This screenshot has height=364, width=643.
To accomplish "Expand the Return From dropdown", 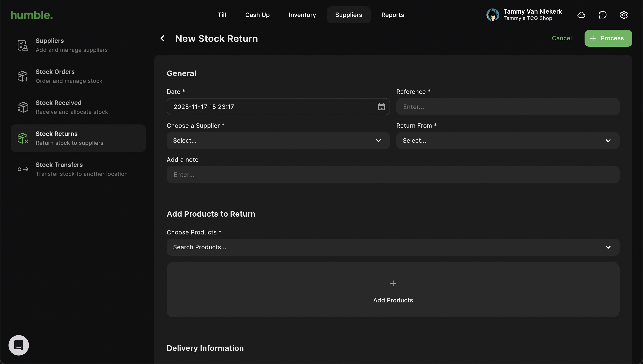I will pyautogui.click(x=508, y=141).
